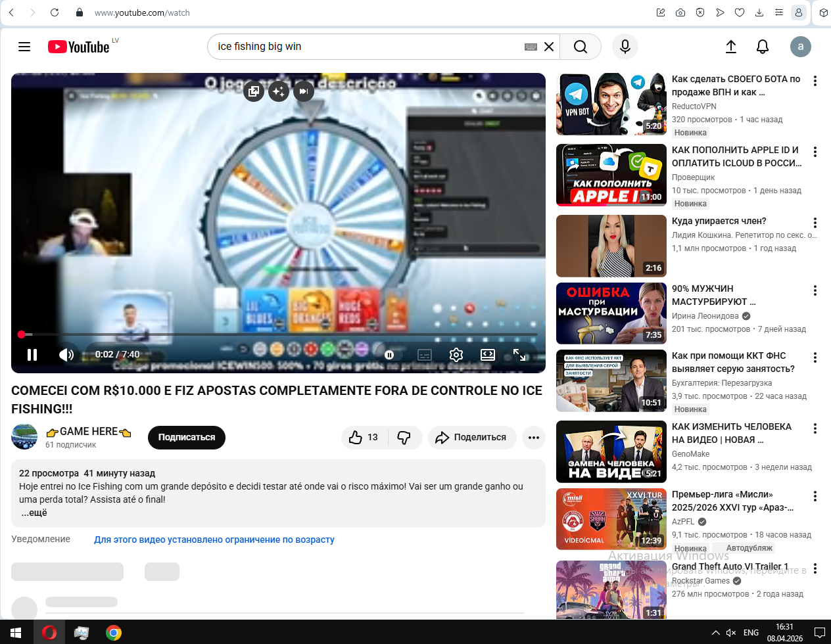
Task: Open options for Ирина Леонидова video
Action: 815,290
